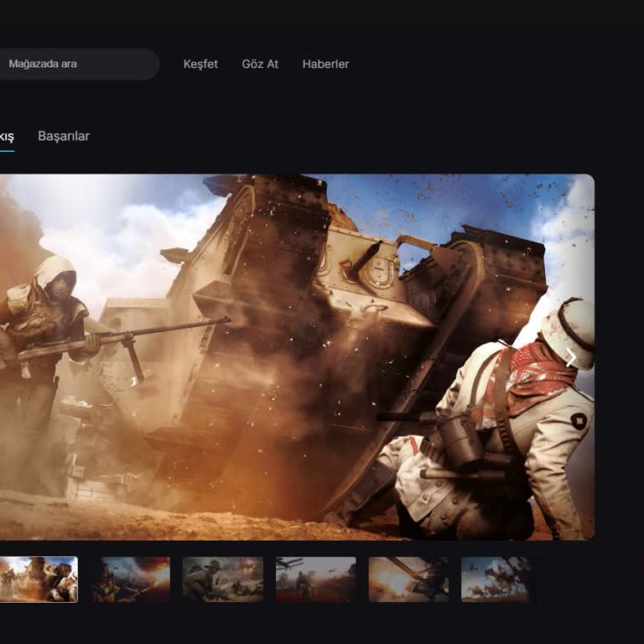Select the fourth thumbnail with the biplane
644x644 pixels.
click(316, 579)
